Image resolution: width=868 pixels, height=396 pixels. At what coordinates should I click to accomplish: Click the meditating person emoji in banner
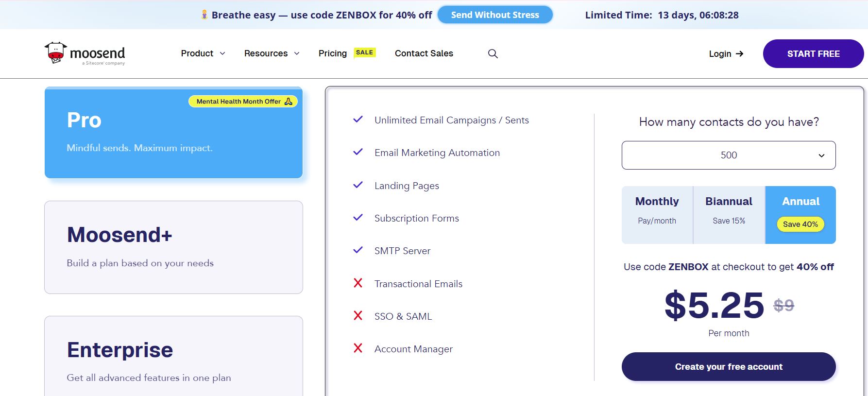[204, 15]
